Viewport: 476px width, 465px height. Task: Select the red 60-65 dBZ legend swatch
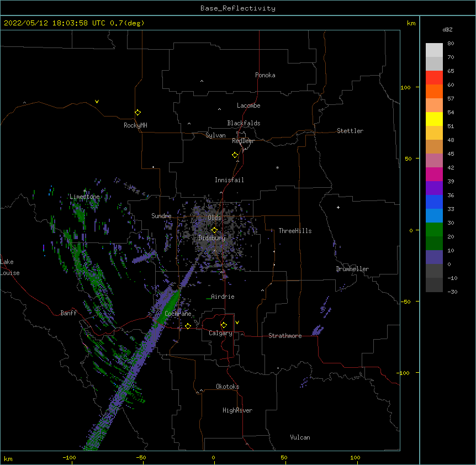[434, 77]
